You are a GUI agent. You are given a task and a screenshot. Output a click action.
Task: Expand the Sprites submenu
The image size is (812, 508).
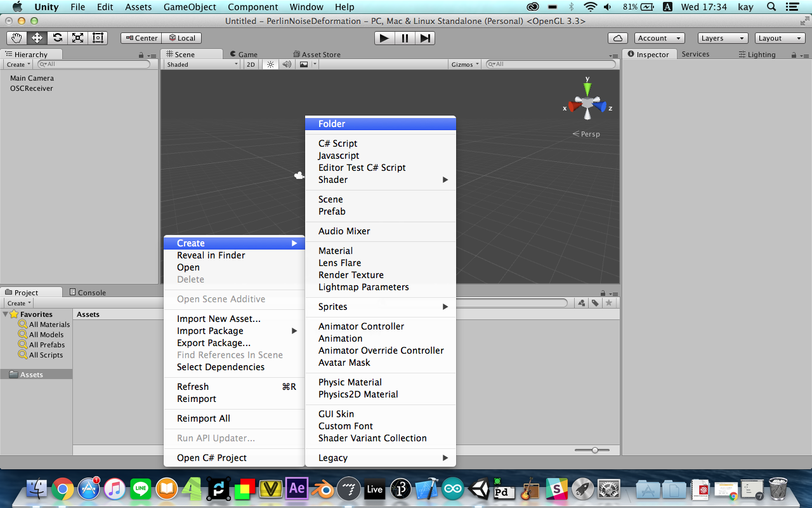click(x=380, y=307)
